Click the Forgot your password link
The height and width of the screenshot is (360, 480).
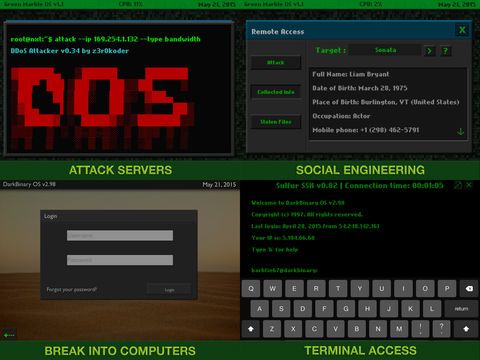point(71,289)
